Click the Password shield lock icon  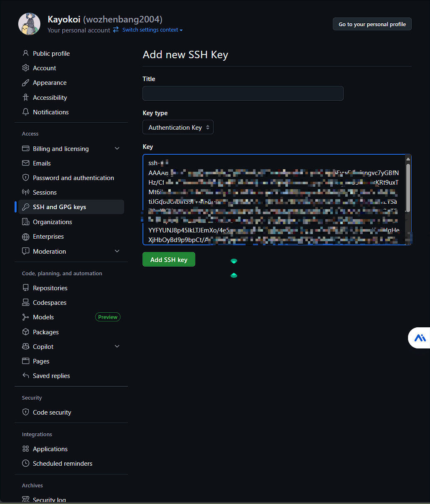click(x=26, y=178)
